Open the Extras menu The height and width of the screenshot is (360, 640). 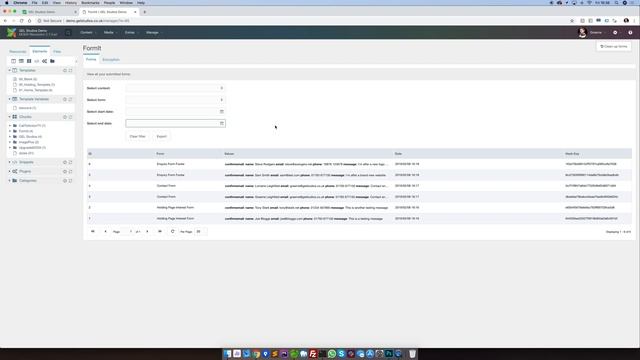(130, 33)
